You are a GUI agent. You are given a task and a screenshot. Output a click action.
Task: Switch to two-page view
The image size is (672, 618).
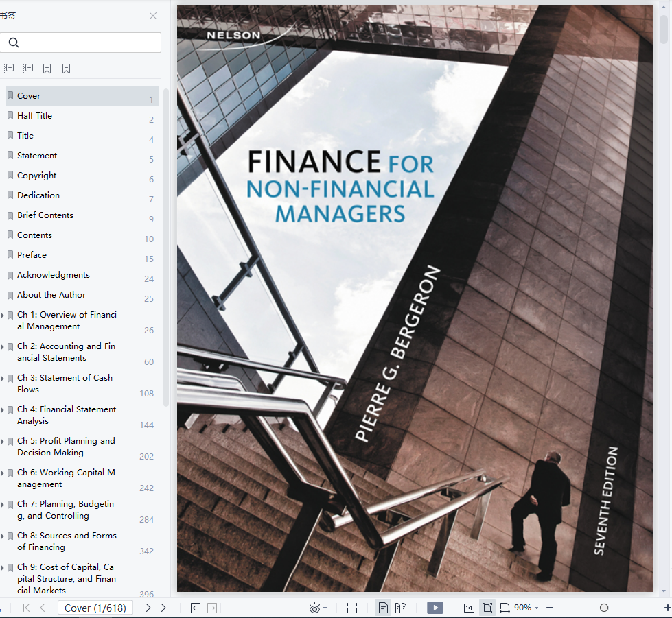click(401, 608)
